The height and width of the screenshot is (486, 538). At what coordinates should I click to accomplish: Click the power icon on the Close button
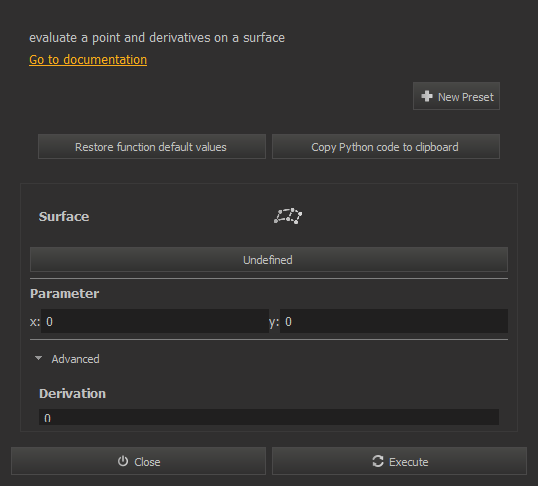123,461
